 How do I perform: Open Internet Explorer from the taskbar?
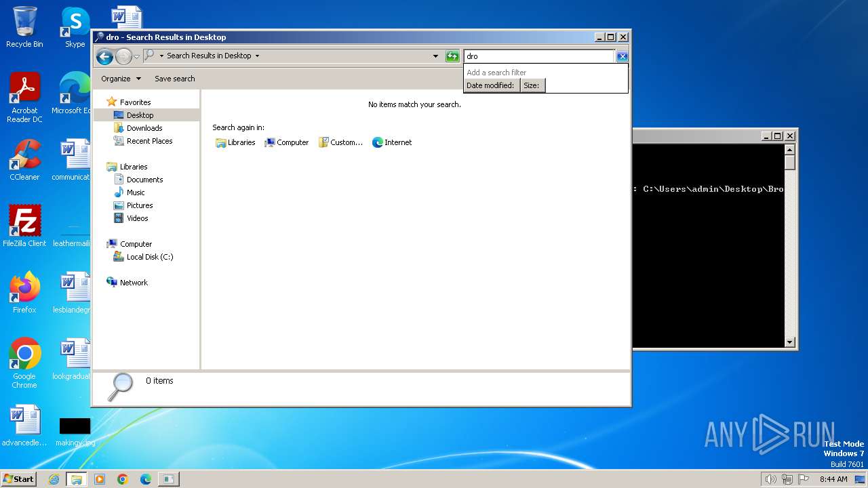pos(54,479)
